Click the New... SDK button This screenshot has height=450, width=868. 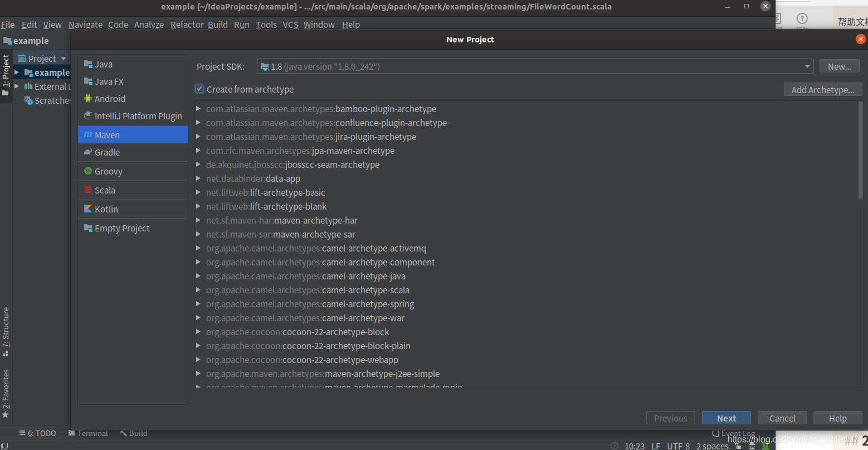point(840,66)
